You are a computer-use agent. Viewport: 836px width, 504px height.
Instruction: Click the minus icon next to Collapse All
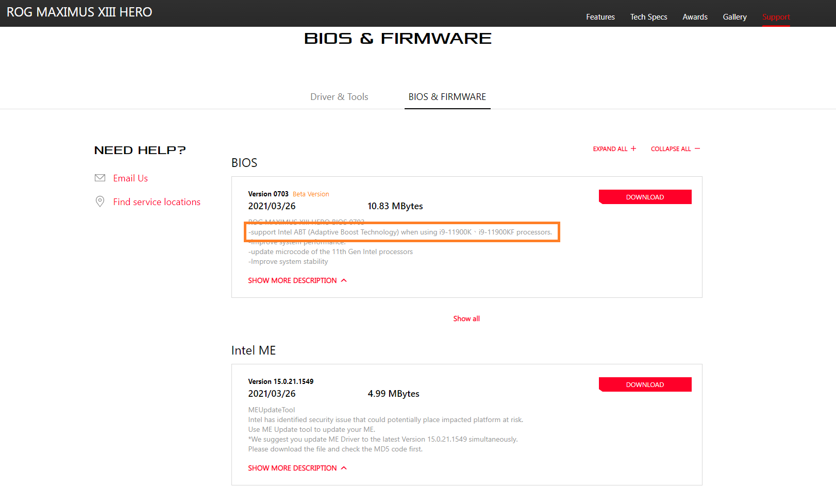697,149
